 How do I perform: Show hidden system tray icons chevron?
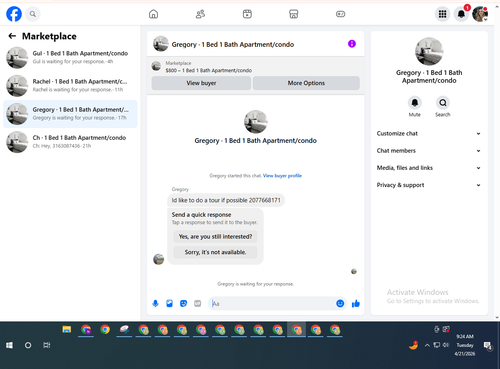427,345
